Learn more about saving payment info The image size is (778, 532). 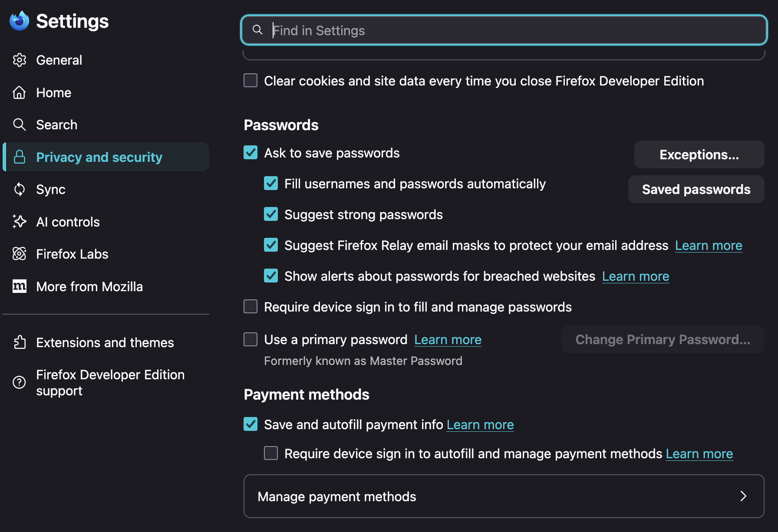click(480, 424)
